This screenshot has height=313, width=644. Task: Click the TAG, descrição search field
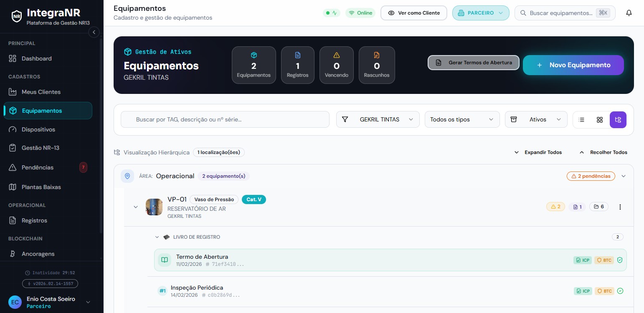click(225, 119)
